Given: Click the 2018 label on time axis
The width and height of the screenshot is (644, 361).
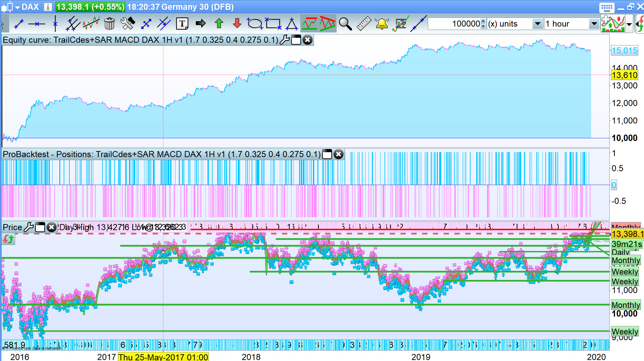Looking at the screenshot, I should pyautogui.click(x=251, y=357).
